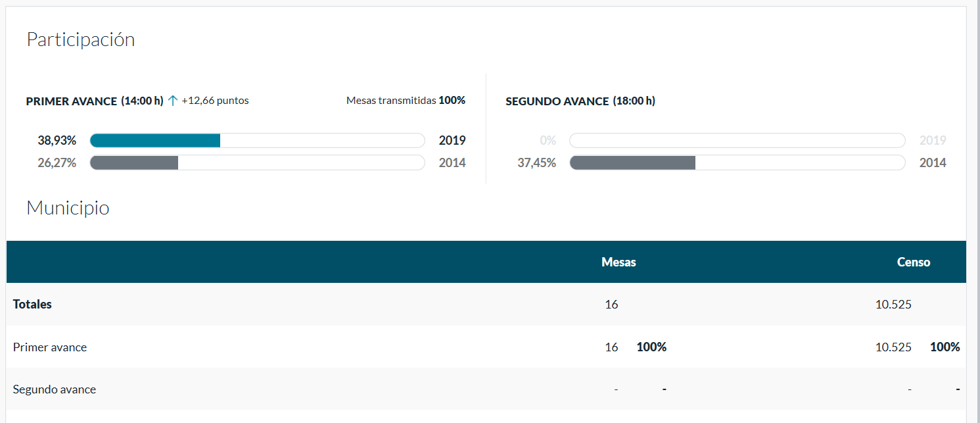Click the Participación section heading
The width and height of the screenshot is (980, 423).
tap(80, 39)
